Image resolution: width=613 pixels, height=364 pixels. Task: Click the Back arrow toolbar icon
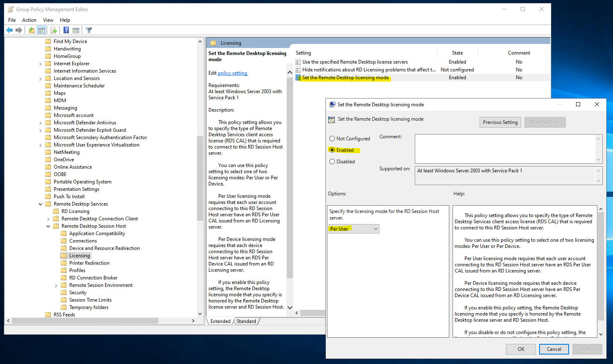[x=9, y=30]
